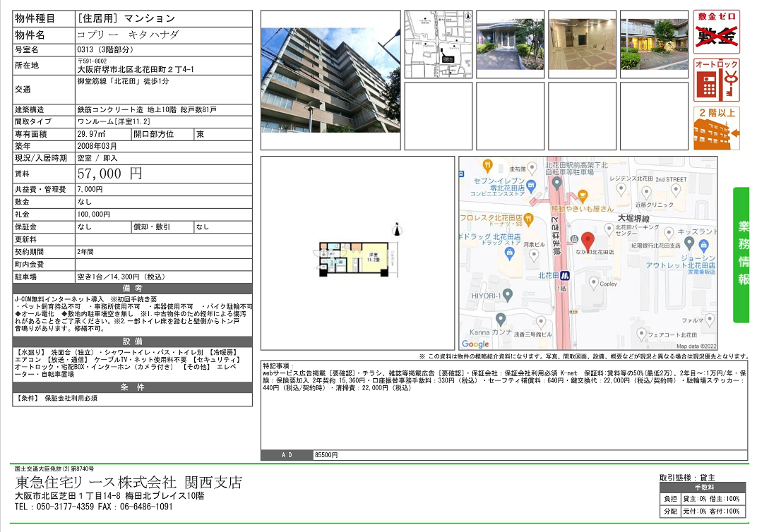This screenshot has height=532, width=757.
Task: Click the ジョーシンアウトレット北花田店 shop marker
Action: (x=704, y=246)
